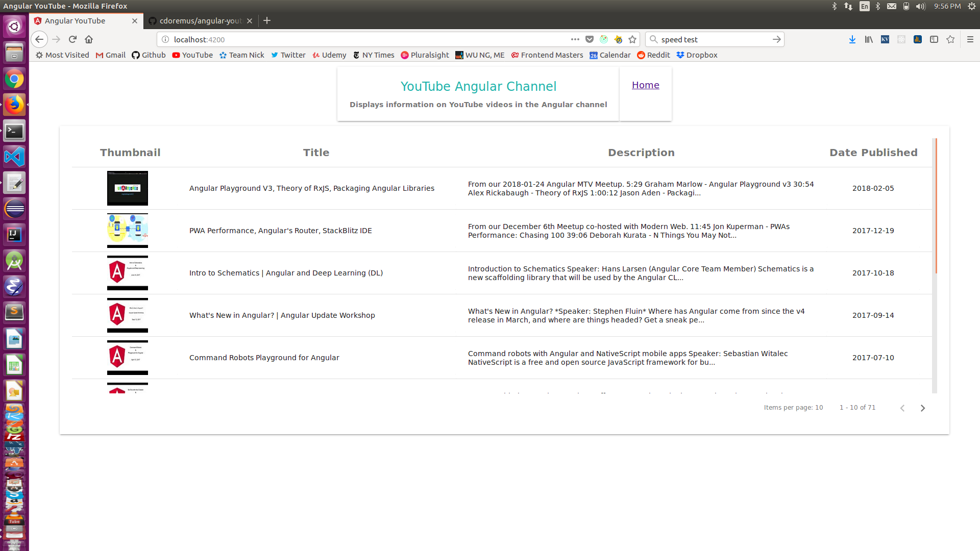Reload the current page
Screen dimensions: 980x551
coord(72,39)
